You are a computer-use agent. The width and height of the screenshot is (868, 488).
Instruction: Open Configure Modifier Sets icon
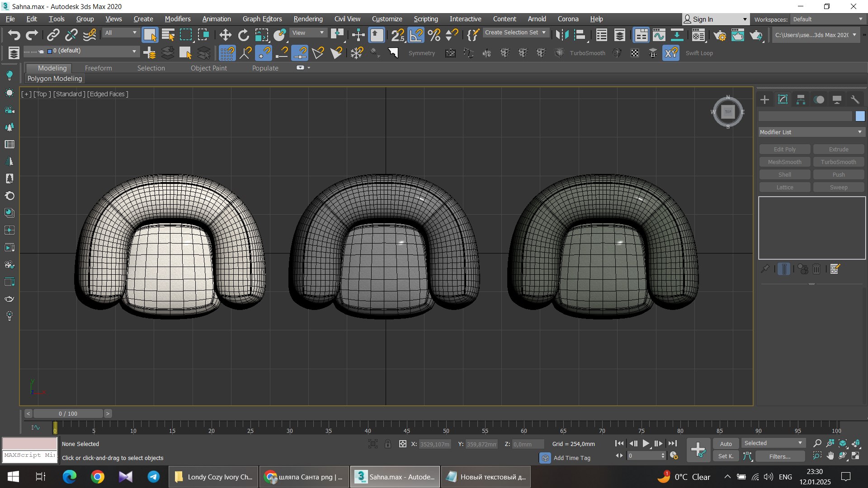pyautogui.click(x=835, y=269)
